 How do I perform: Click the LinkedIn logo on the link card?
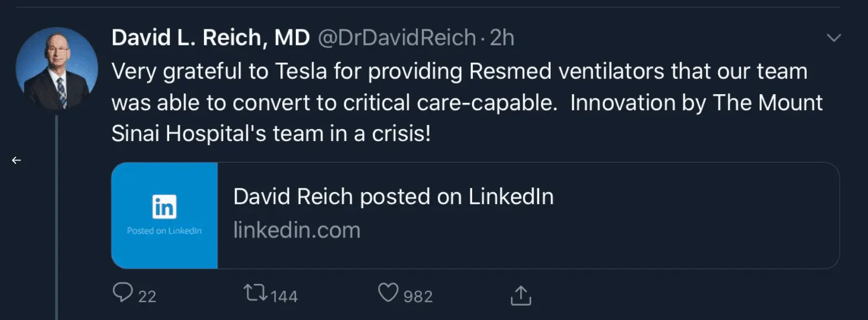164,207
